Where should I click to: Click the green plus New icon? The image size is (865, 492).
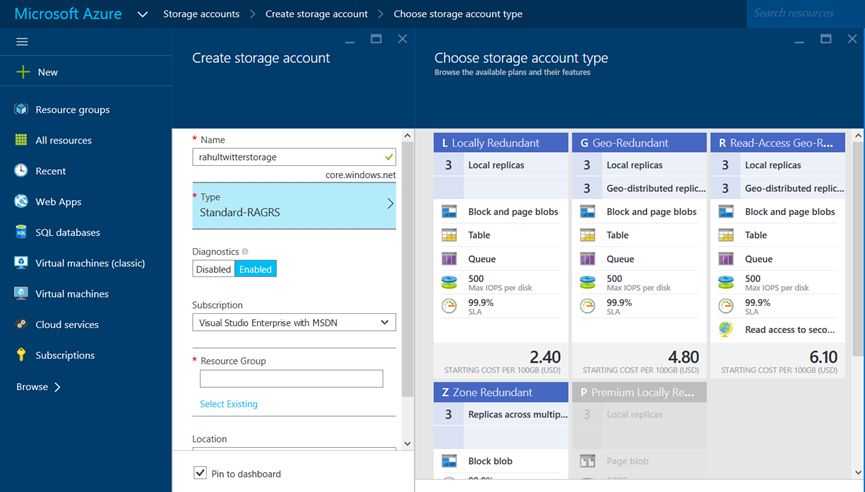23,72
